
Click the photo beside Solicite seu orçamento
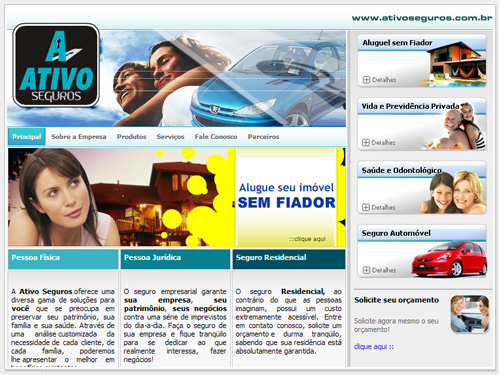470,314
